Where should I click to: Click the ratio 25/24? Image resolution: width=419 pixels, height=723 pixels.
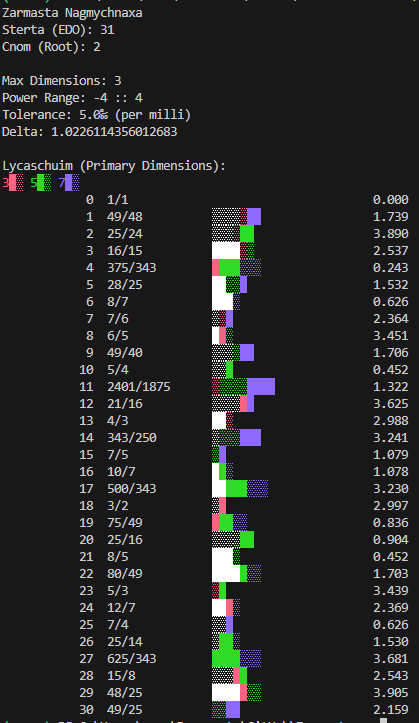tap(124, 234)
